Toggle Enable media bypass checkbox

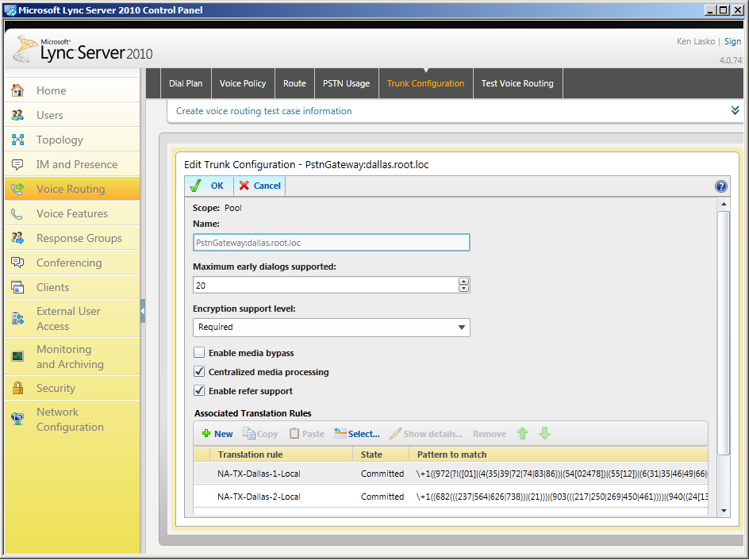[199, 353]
